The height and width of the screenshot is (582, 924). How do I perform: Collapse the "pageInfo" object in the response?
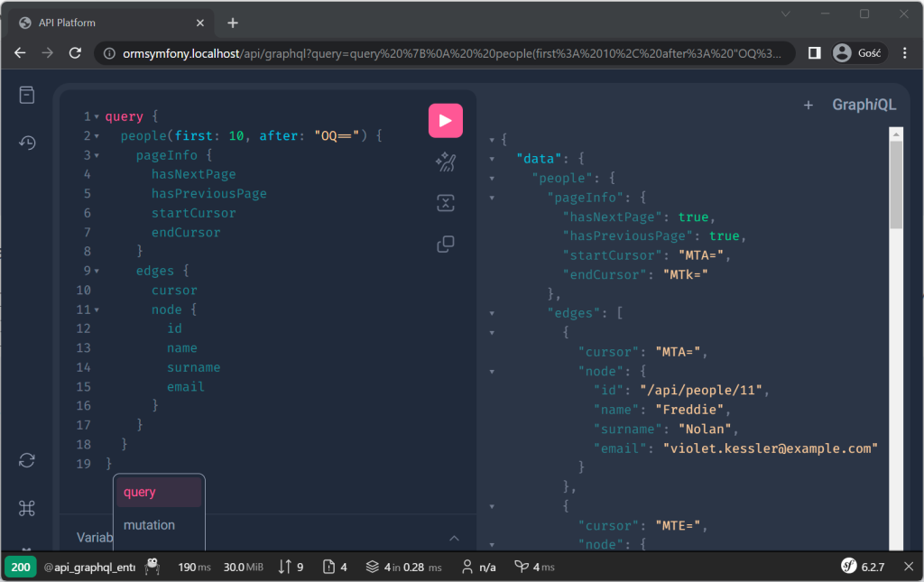pyautogui.click(x=492, y=198)
